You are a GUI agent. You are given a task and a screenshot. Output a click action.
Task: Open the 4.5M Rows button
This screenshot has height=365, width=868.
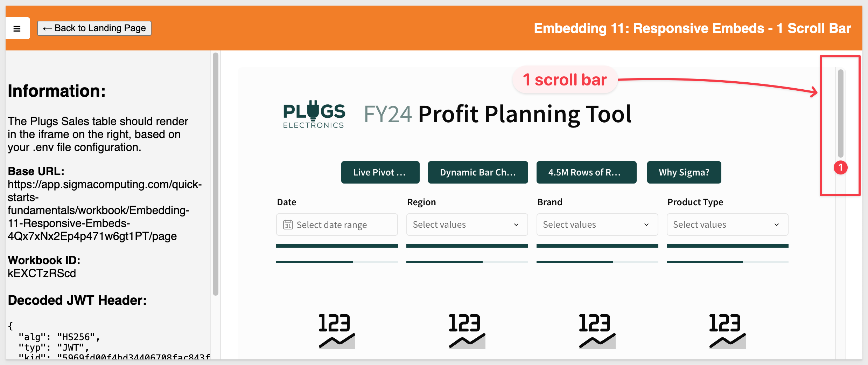tap(586, 172)
